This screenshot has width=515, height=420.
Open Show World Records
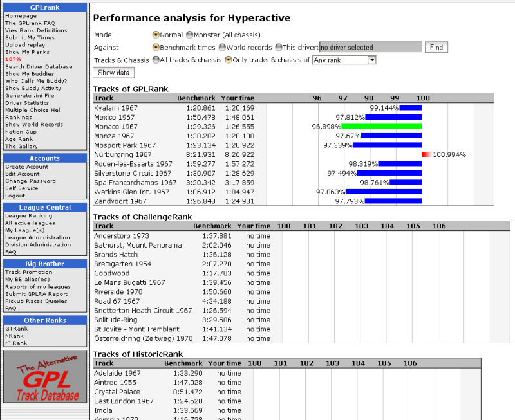[x=34, y=124]
